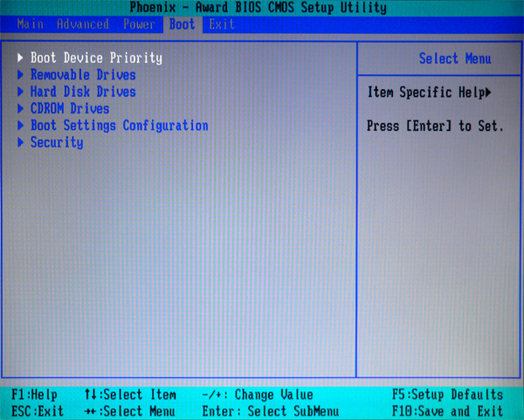Click arrow beside Boot Settings Configuration
Viewport: 524px width, 420px height.
20,126
